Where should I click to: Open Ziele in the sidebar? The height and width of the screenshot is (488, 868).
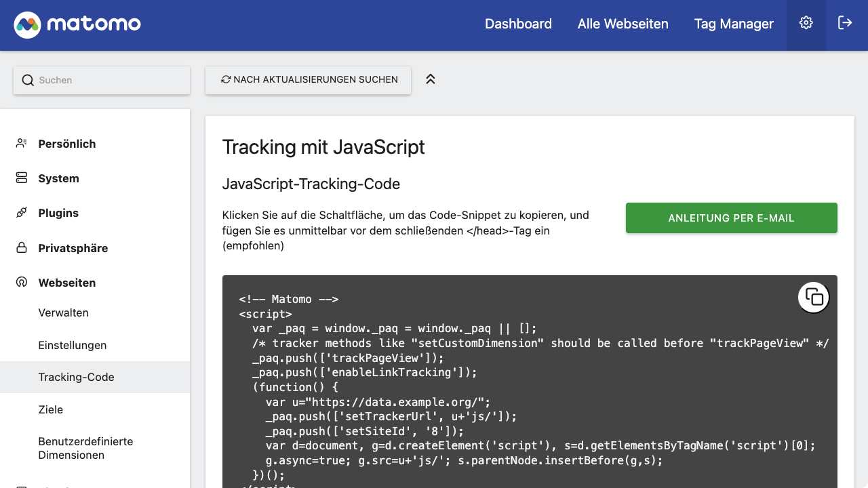click(51, 409)
